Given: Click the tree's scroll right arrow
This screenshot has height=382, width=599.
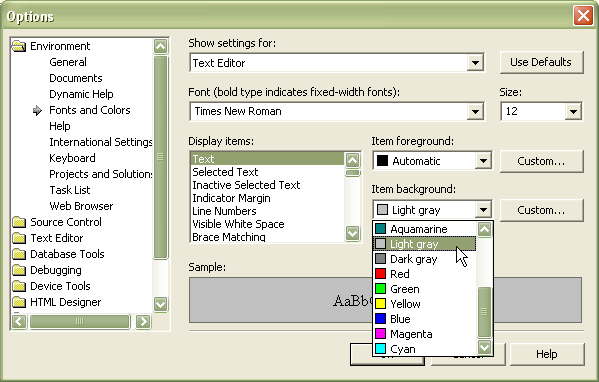Looking at the screenshot, I should (x=143, y=321).
